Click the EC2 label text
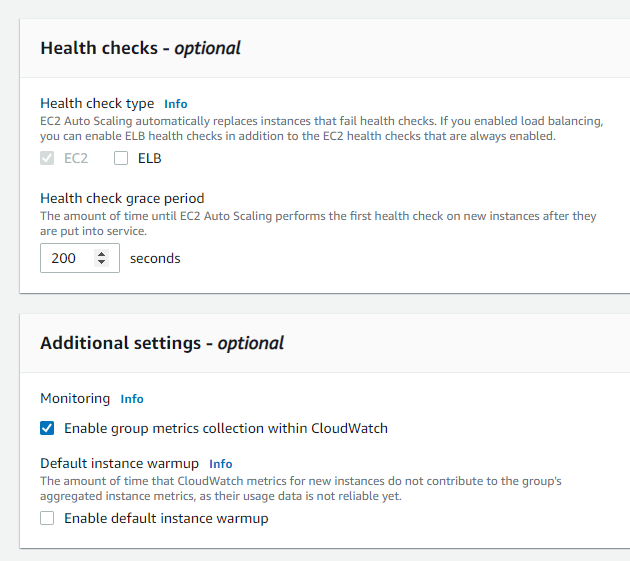 [76, 158]
